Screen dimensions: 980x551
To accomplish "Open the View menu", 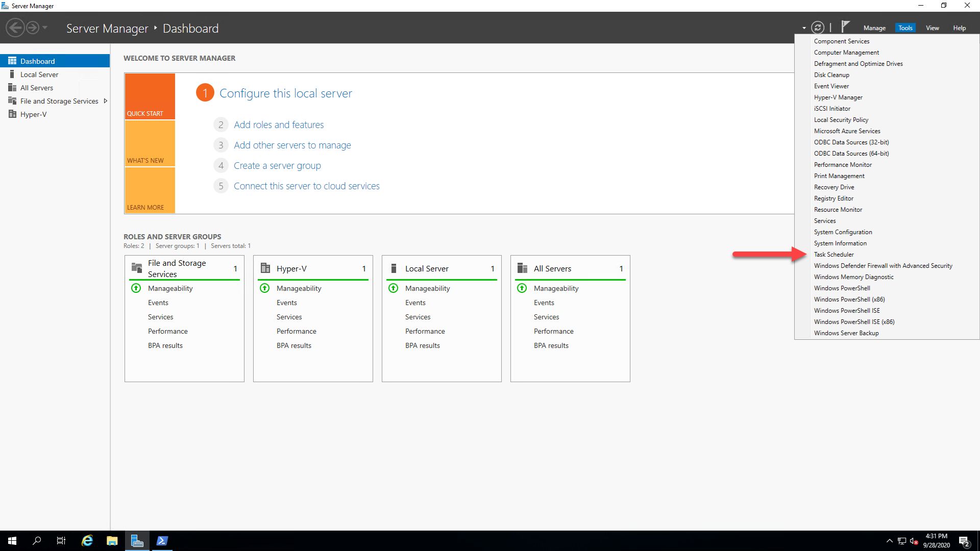I will [x=933, y=28].
